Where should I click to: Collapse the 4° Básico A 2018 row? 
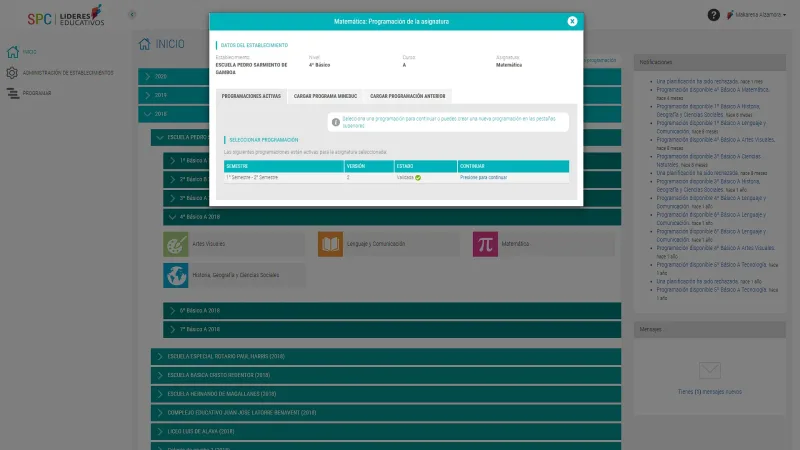click(x=392, y=217)
